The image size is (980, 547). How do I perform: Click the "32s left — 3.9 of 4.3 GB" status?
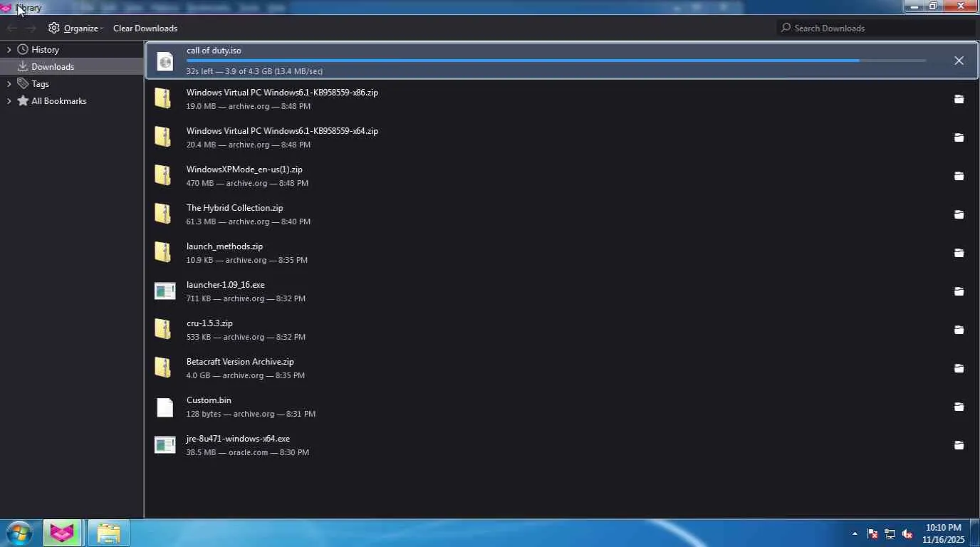pos(255,71)
